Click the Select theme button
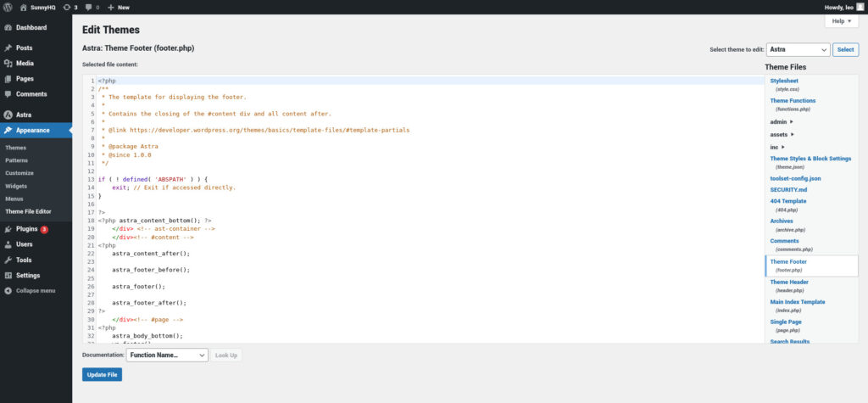 845,49
